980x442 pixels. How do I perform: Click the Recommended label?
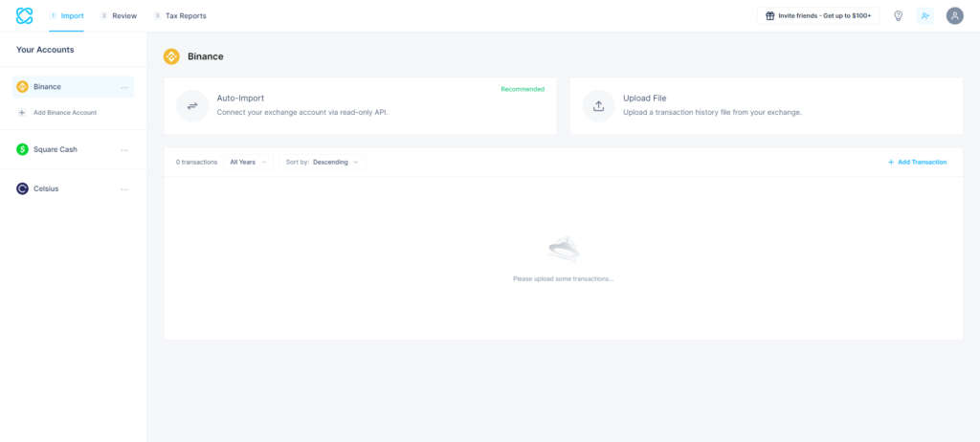(x=523, y=89)
